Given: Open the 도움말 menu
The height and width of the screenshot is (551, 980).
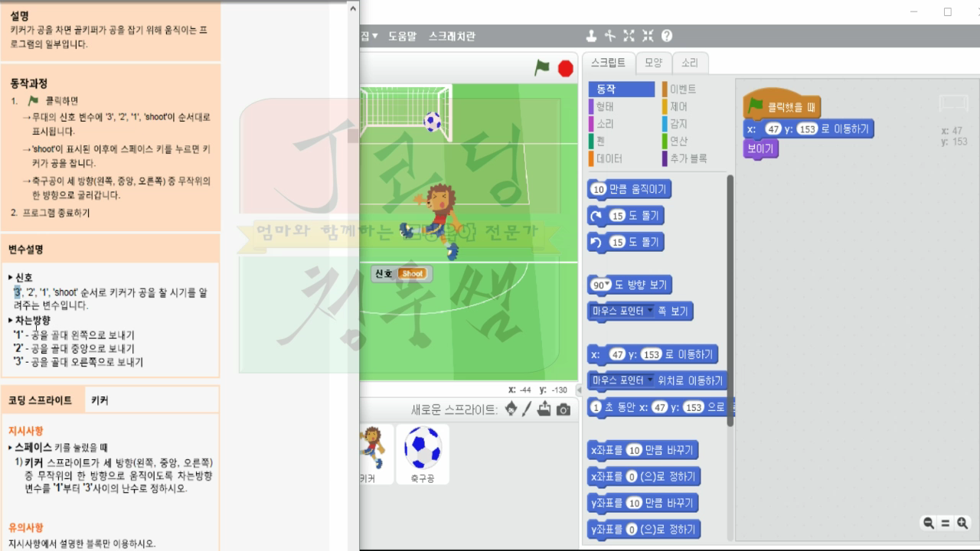Looking at the screenshot, I should tap(402, 36).
